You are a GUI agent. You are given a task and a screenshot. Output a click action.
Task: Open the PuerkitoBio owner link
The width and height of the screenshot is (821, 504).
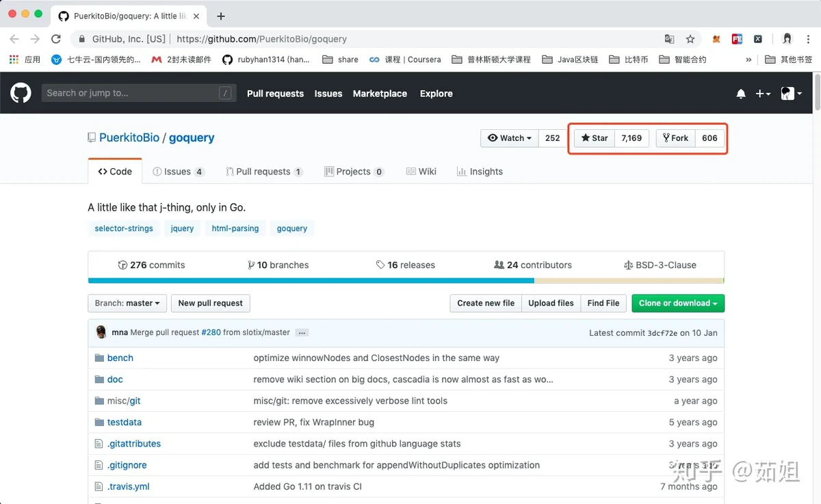(x=129, y=137)
